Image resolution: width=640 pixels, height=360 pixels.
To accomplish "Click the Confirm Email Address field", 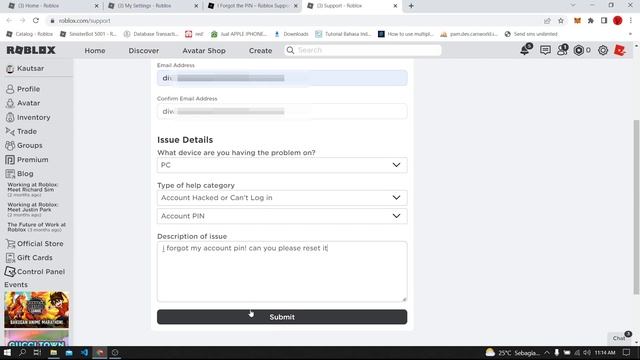I will (282, 111).
